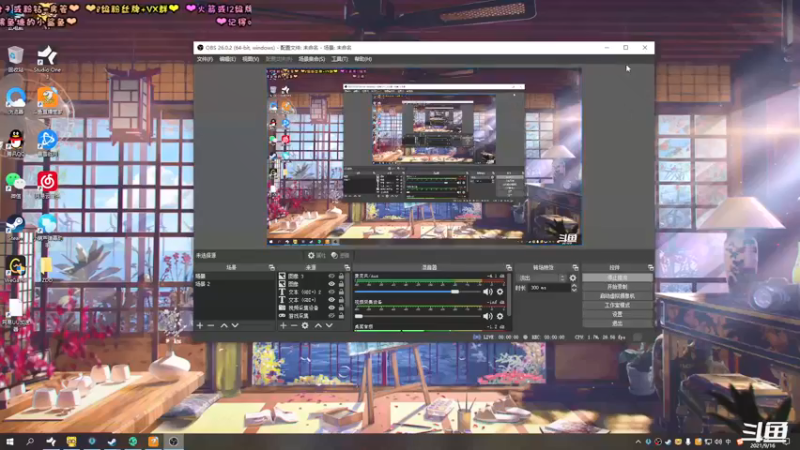Open the scene transition type dropdown

click(x=541, y=278)
